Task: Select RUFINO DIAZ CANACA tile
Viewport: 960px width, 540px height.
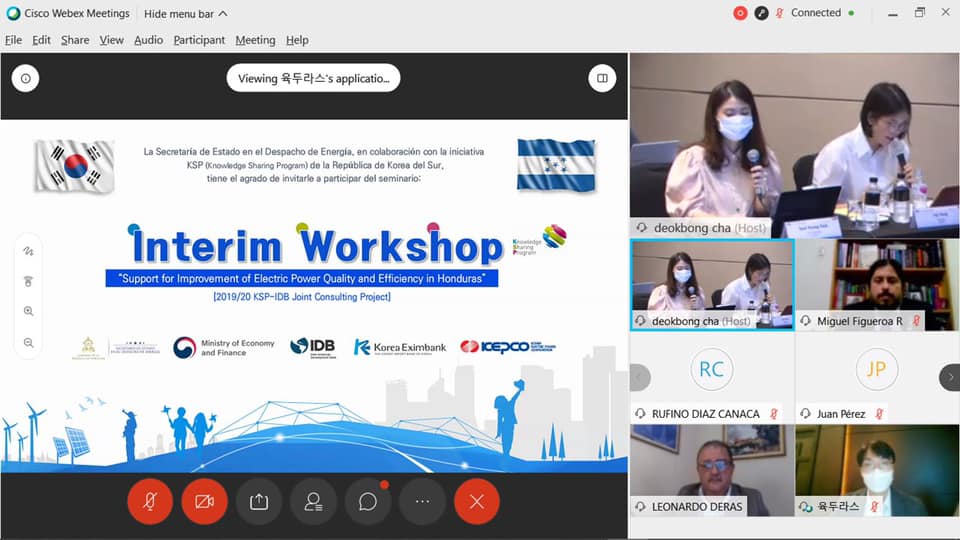Action: pyautogui.click(x=712, y=378)
